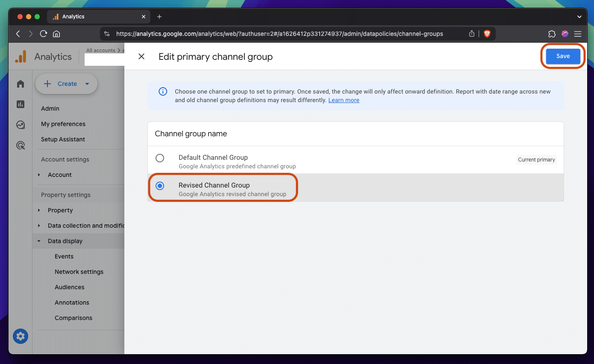This screenshot has width=594, height=364.
Task: Select the Revised Channel Group radio button
Action: click(x=160, y=186)
